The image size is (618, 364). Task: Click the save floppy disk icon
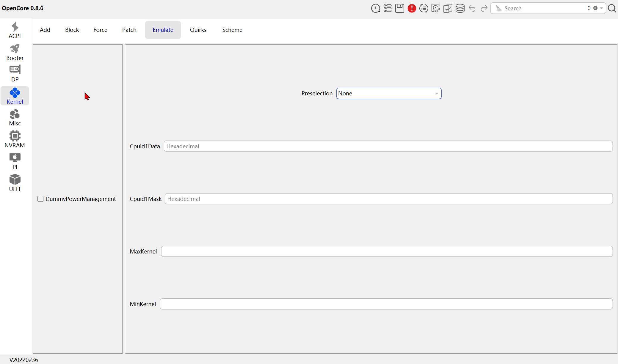[399, 8]
